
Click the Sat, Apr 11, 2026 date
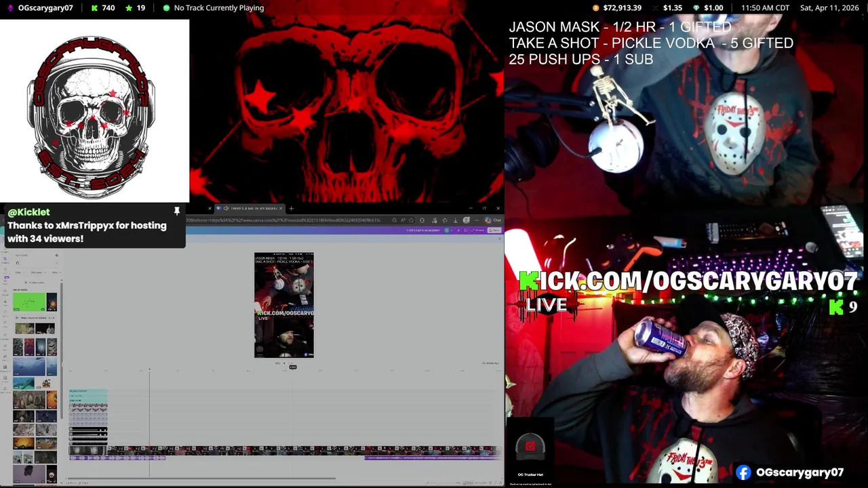(x=829, y=7)
